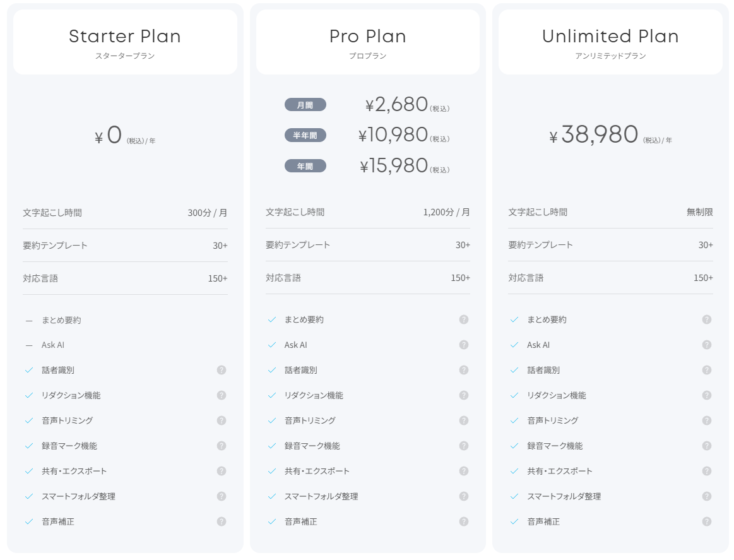Select the 半年間 billing pill in Pro Plan
The height and width of the screenshot is (560, 734).
click(305, 135)
